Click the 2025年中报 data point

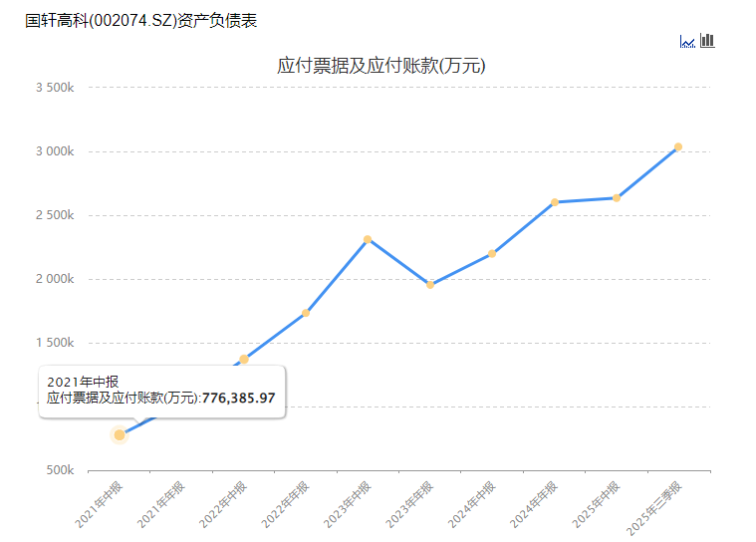pyautogui.click(x=617, y=198)
